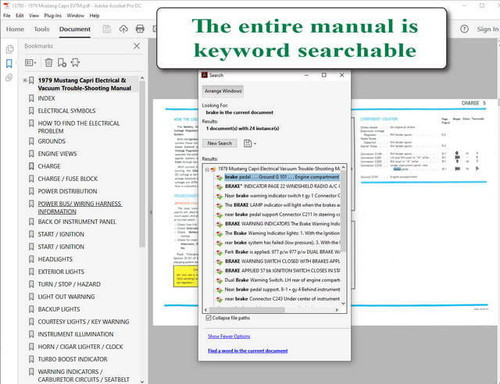This screenshot has height=384, width=500.
Task: Switch to the Document tab
Action: (x=75, y=29)
